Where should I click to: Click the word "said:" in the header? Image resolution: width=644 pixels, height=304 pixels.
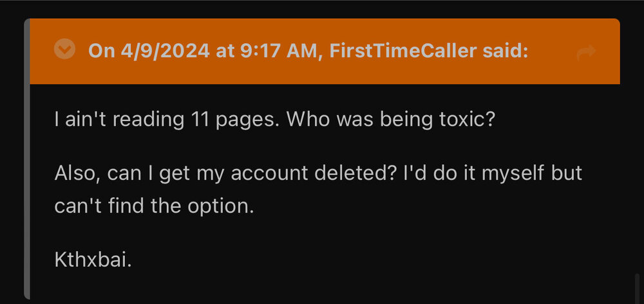[x=505, y=51]
